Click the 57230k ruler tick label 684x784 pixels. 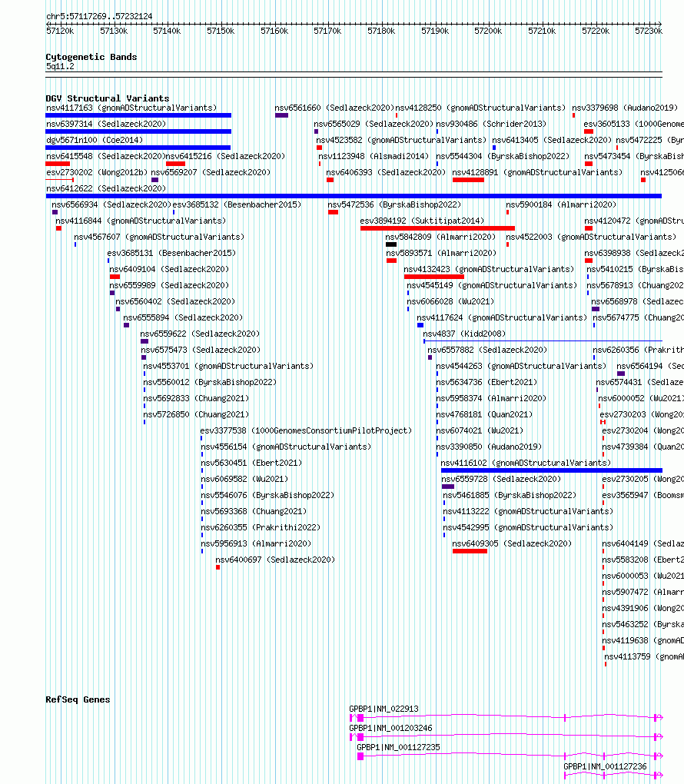[x=649, y=31]
